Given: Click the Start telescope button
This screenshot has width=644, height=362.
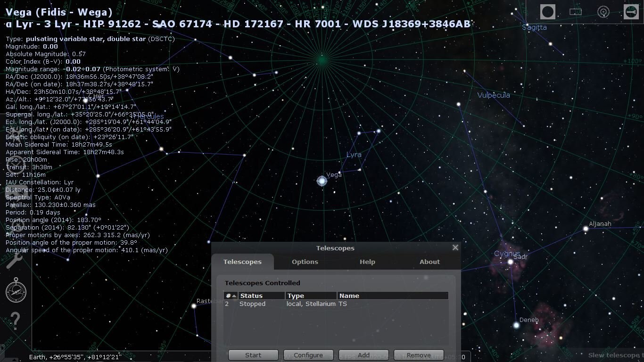Looking at the screenshot, I should pos(253,355).
